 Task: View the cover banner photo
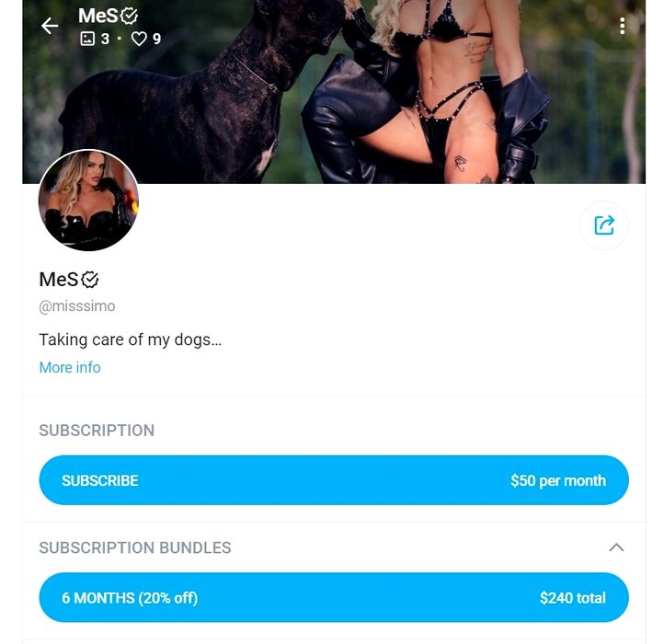coord(334,91)
